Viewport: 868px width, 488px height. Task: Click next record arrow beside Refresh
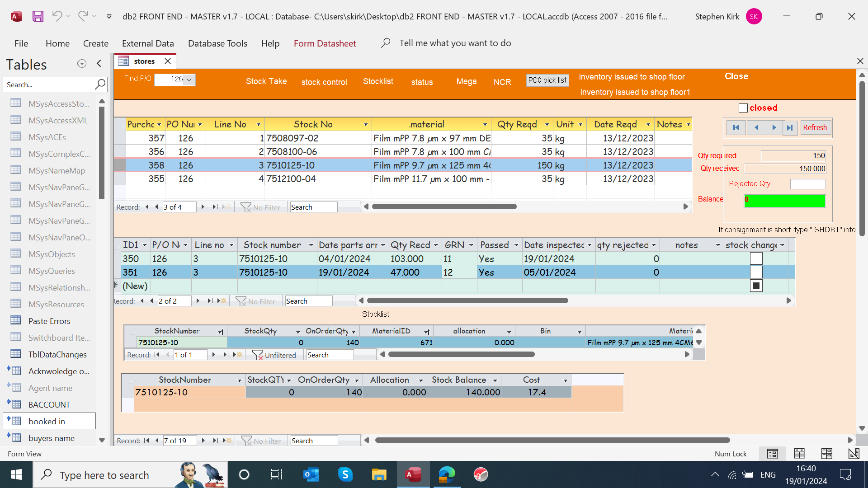(x=774, y=127)
